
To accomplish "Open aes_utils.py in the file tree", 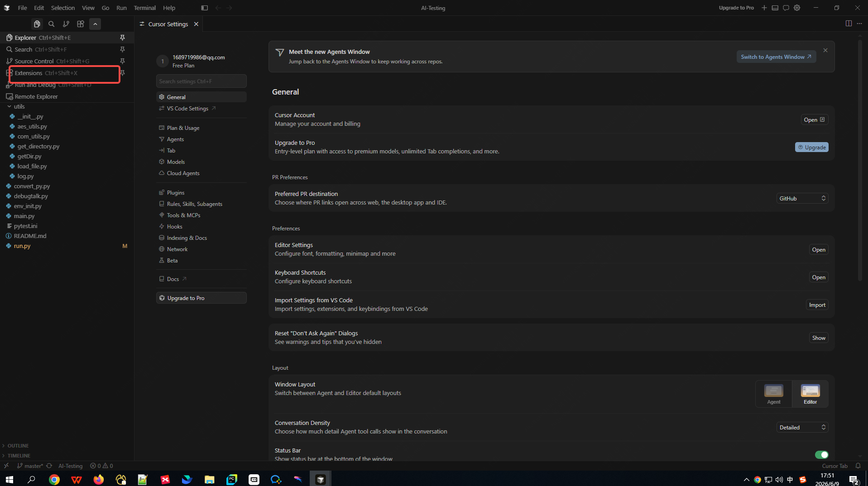I will point(32,126).
